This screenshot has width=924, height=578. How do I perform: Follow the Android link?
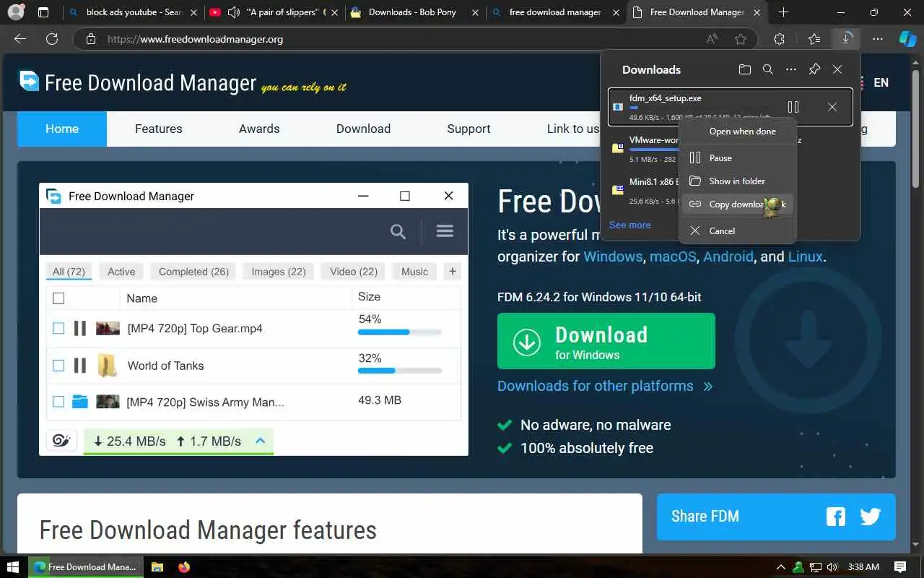728,256
